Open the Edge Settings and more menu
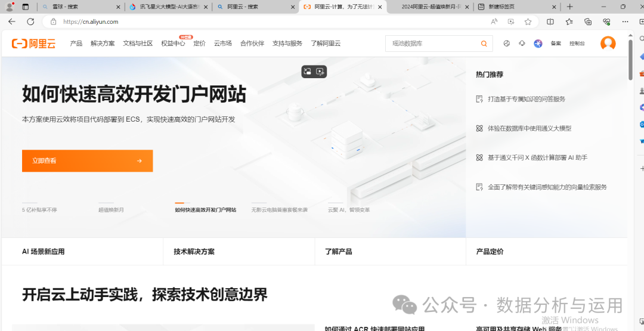This screenshot has width=644, height=331. point(625,21)
